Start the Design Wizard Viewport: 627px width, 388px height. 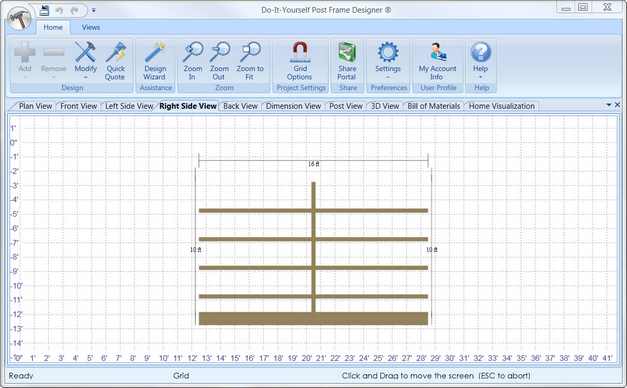click(x=155, y=60)
